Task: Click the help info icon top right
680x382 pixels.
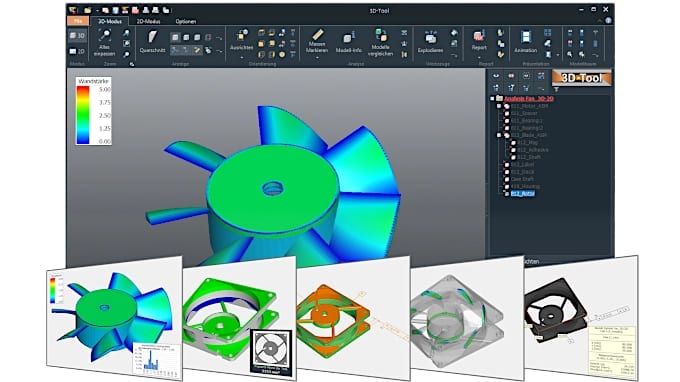Action: (608, 20)
